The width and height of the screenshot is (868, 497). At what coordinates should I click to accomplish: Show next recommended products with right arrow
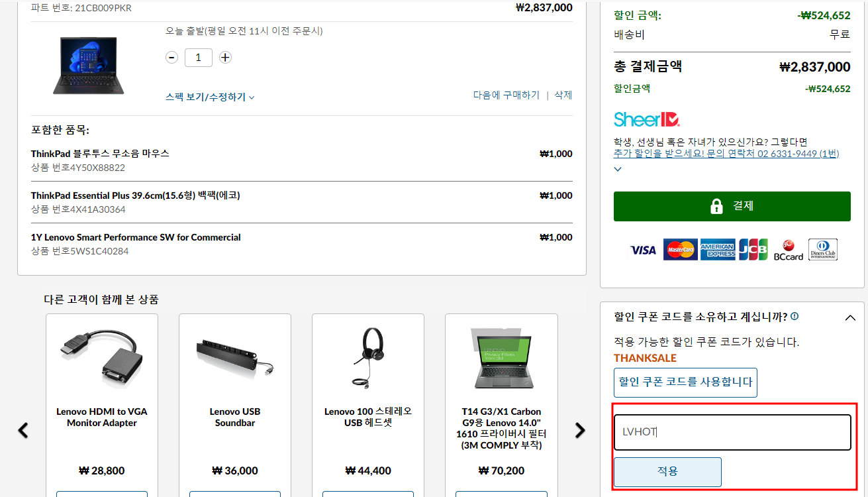(580, 430)
